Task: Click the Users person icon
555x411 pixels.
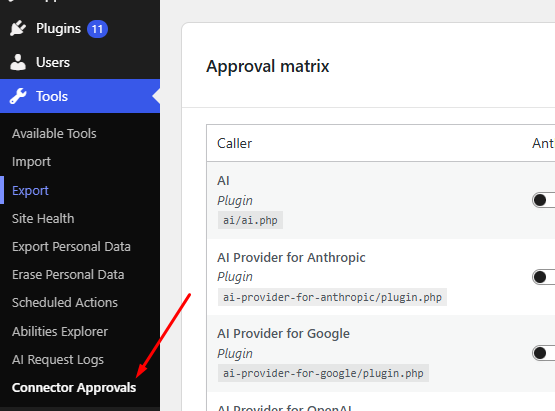Action: 18,62
